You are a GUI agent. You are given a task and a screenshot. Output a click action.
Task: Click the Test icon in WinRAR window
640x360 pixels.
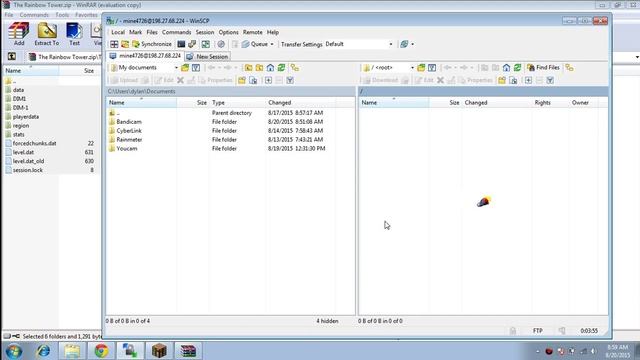pyautogui.click(x=74, y=34)
